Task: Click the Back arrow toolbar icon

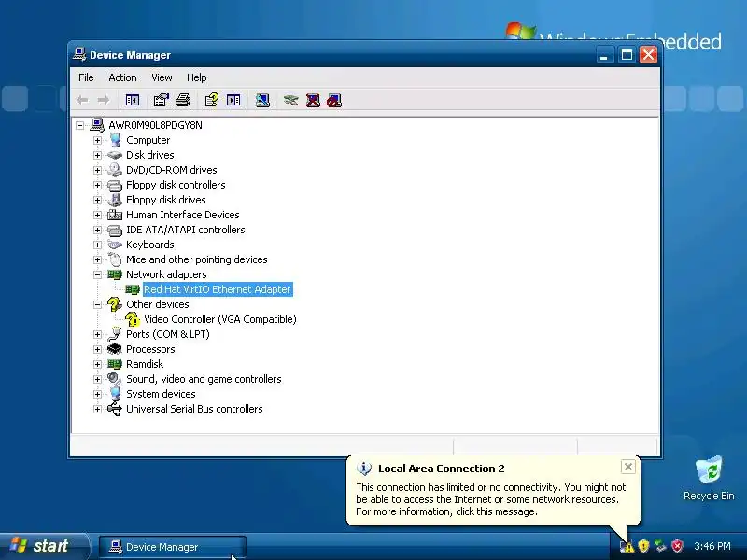Action: (82, 100)
